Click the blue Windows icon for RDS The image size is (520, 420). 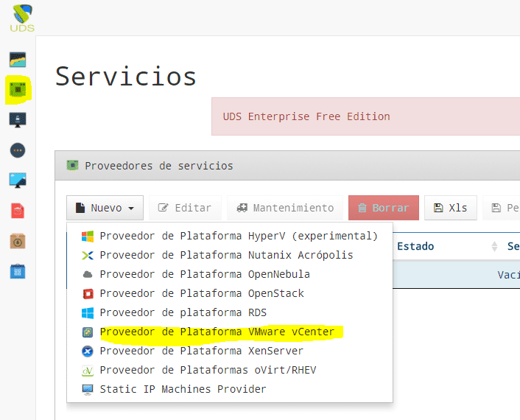(x=88, y=313)
